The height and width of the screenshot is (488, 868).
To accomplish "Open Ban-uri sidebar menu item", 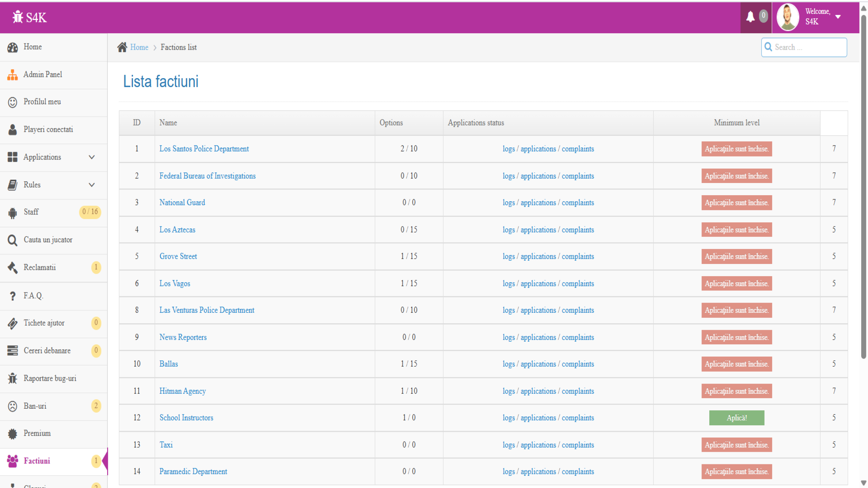I will 35,406.
